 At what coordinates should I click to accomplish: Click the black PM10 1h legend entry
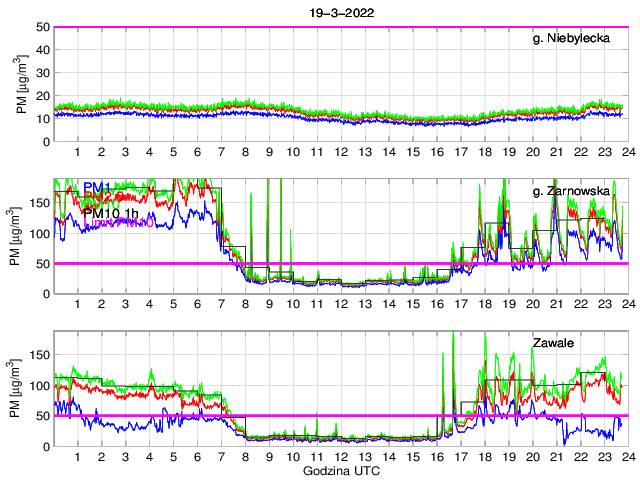(110, 212)
